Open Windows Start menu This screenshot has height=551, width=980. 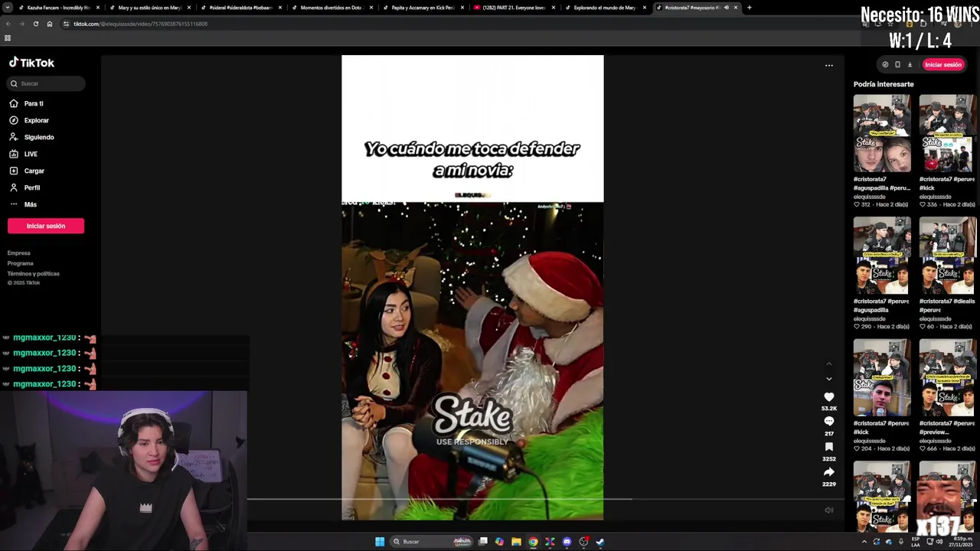click(x=380, y=542)
